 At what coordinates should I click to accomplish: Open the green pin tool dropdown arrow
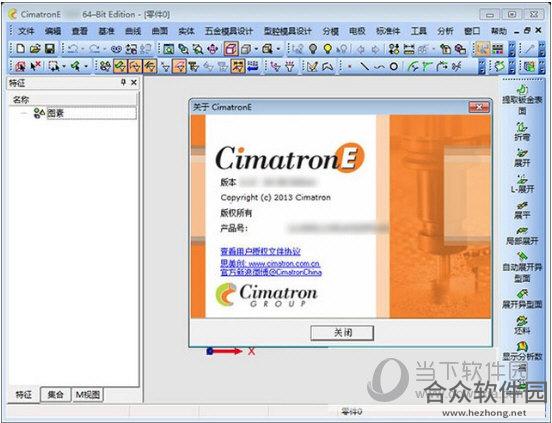(x=86, y=66)
